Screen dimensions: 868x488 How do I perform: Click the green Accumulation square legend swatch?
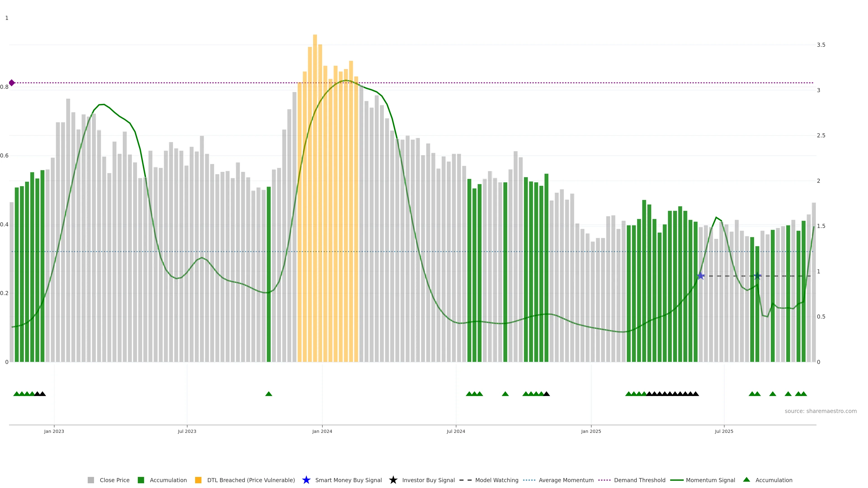pos(141,480)
